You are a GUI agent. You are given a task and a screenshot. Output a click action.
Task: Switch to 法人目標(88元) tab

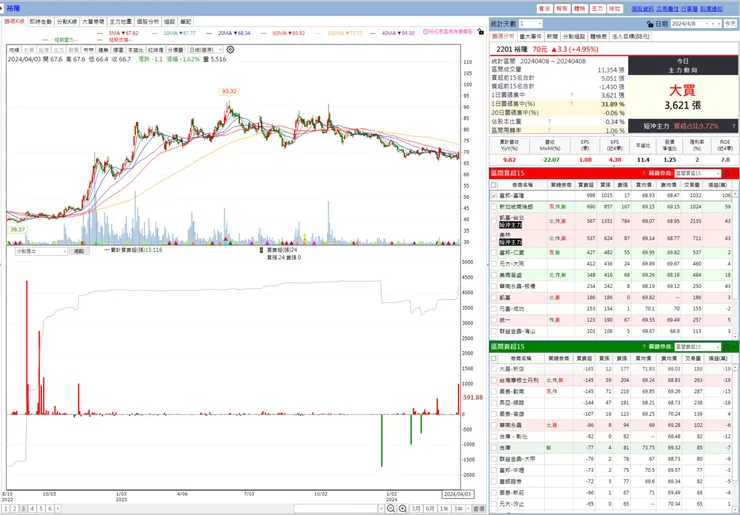630,36
